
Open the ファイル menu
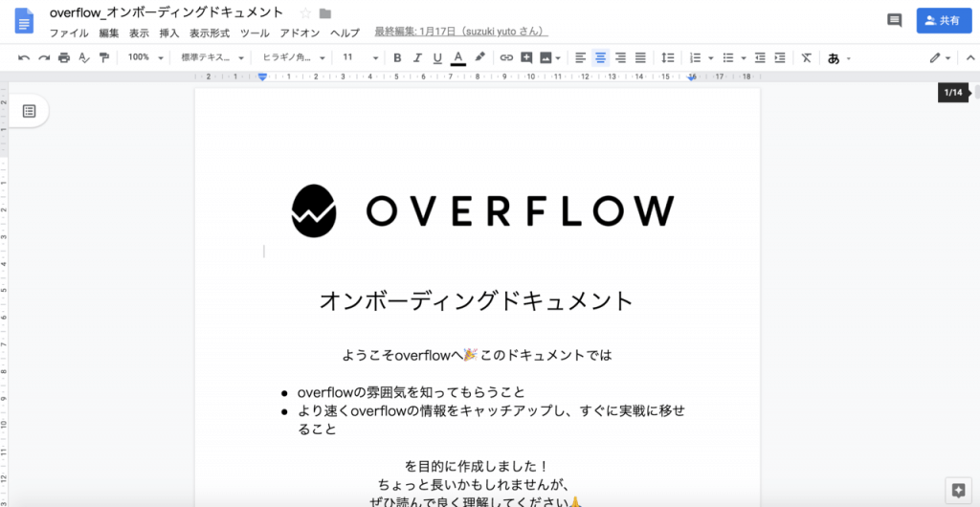click(69, 33)
